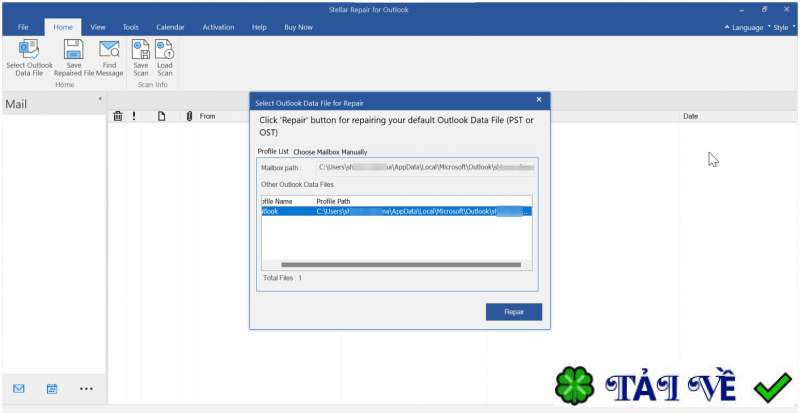The height and width of the screenshot is (413, 800).
Task: Open the File menu
Action: click(23, 27)
